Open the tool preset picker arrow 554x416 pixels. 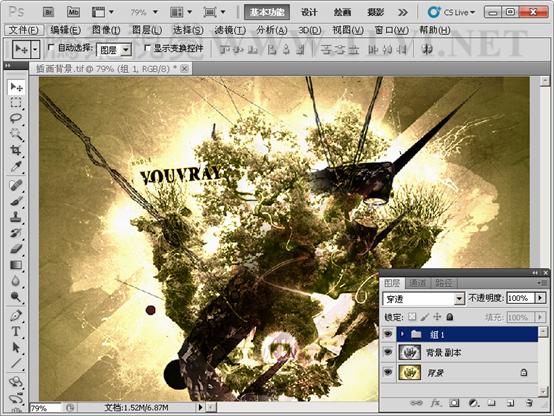click(x=35, y=49)
